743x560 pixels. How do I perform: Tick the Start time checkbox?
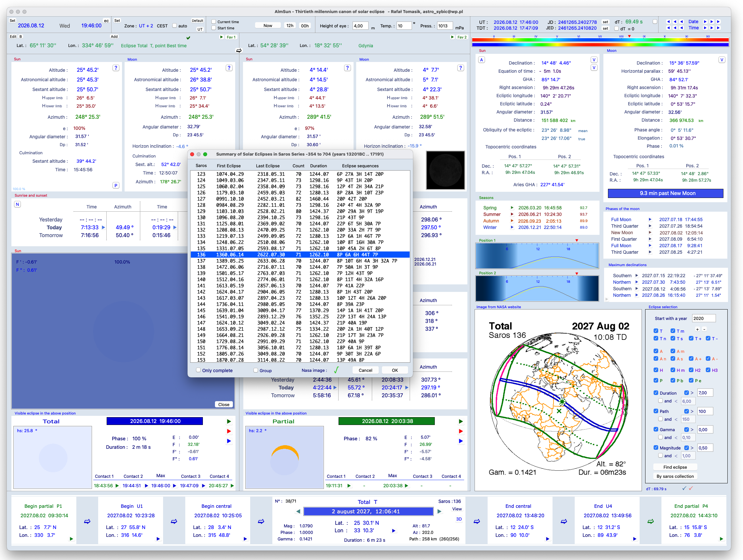(x=214, y=28)
